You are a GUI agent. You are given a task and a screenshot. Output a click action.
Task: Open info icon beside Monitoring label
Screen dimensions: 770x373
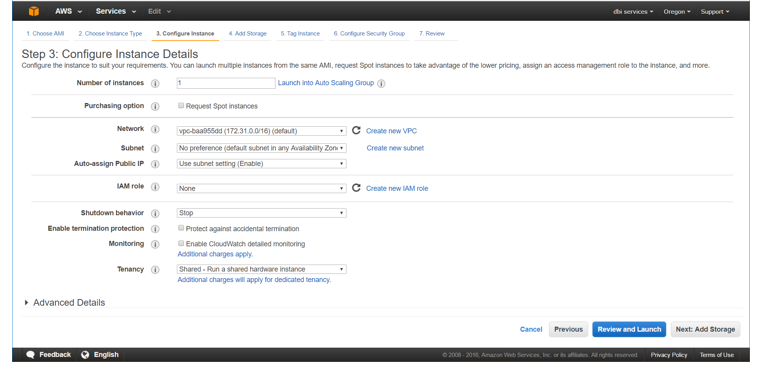point(155,244)
